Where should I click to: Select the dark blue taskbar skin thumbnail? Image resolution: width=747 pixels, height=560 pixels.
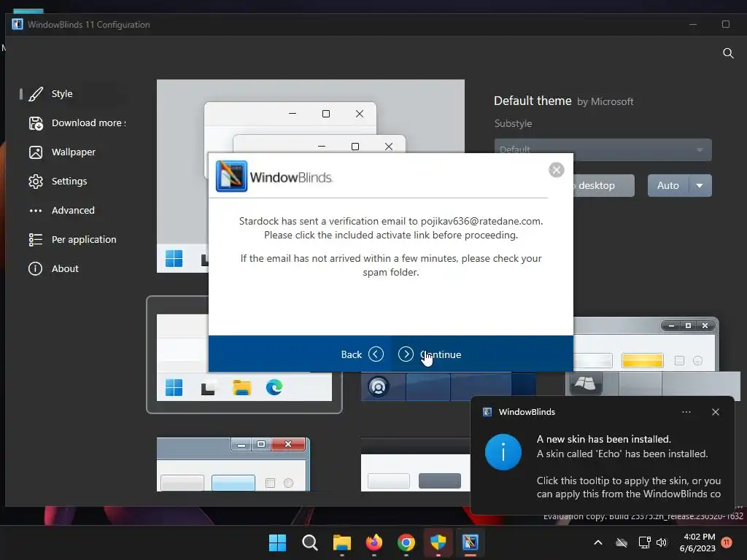coord(448,386)
